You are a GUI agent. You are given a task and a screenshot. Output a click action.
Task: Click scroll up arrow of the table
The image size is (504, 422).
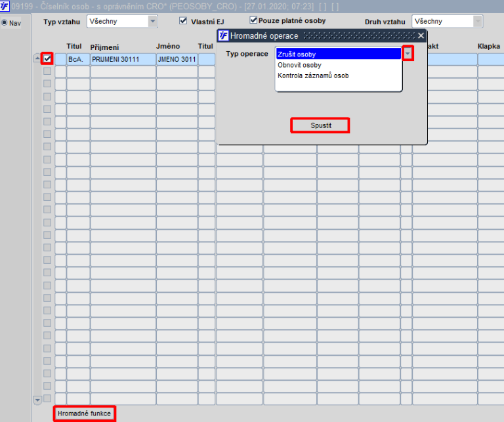pyautogui.click(x=37, y=58)
